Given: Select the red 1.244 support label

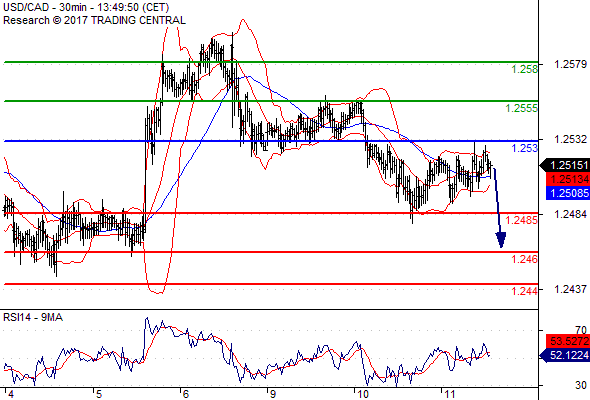Looking at the screenshot, I should pos(525,291).
